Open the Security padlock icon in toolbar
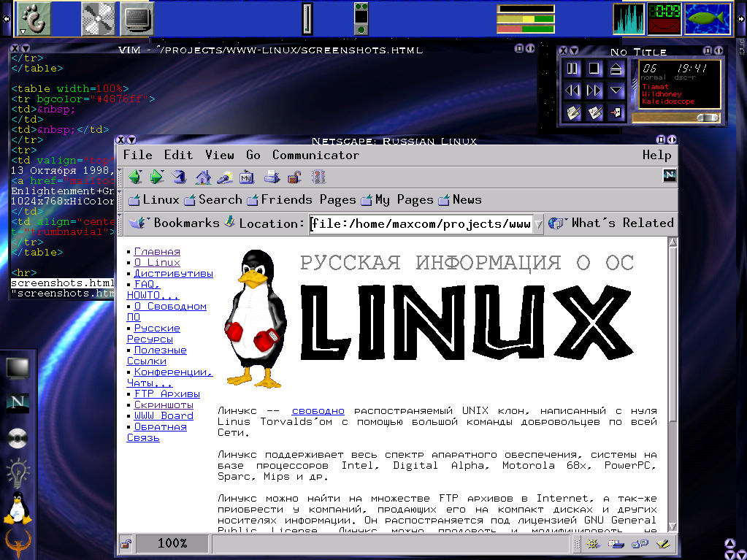Viewport: 747px width, 560px height. (294, 177)
